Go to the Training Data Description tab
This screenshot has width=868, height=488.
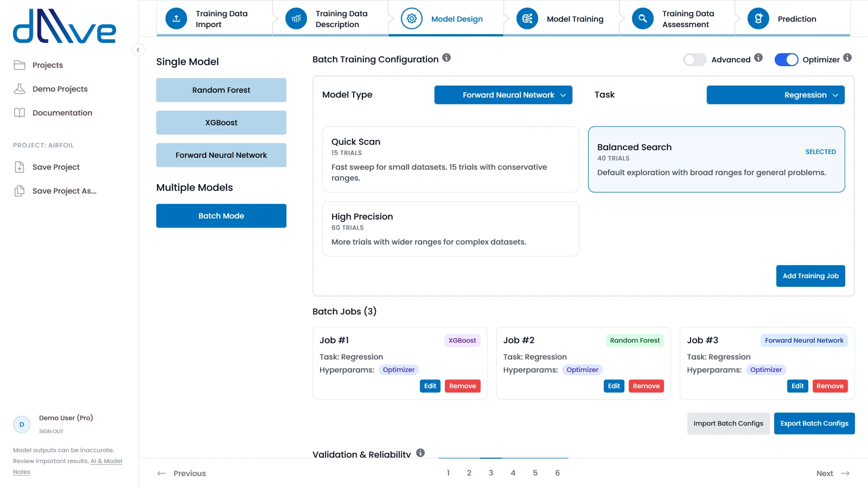[330, 19]
